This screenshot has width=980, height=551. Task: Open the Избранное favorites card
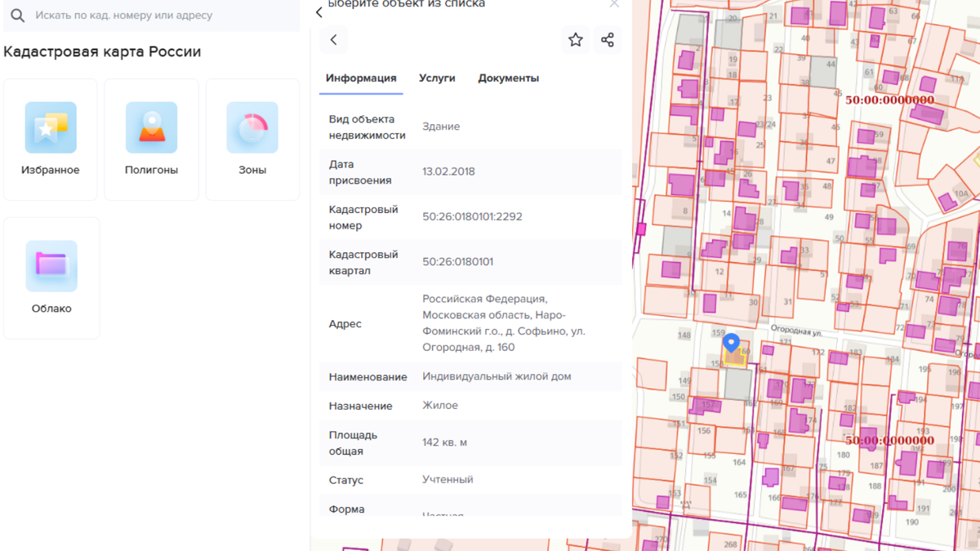coord(51,140)
